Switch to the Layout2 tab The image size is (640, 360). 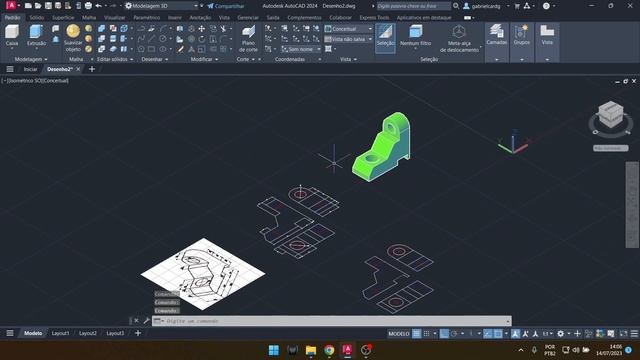88,333
